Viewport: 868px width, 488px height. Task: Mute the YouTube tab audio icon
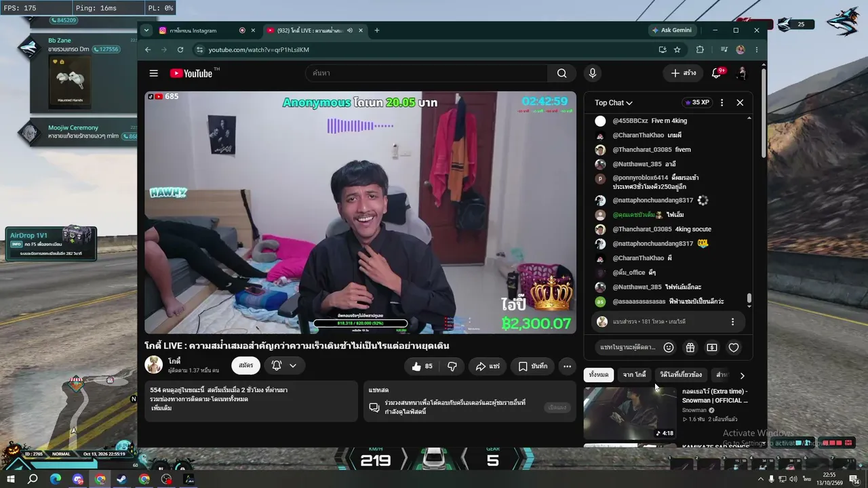click(x=350, y=30)
